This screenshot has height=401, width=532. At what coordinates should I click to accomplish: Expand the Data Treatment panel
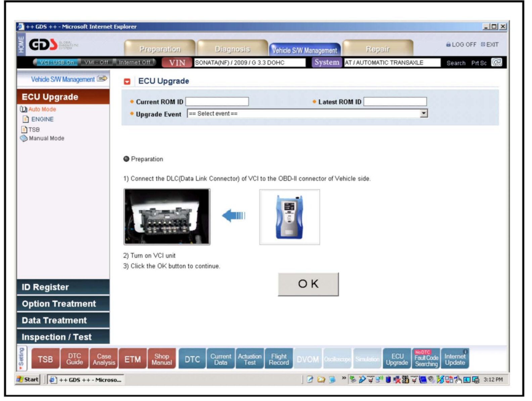click(63, 320)
